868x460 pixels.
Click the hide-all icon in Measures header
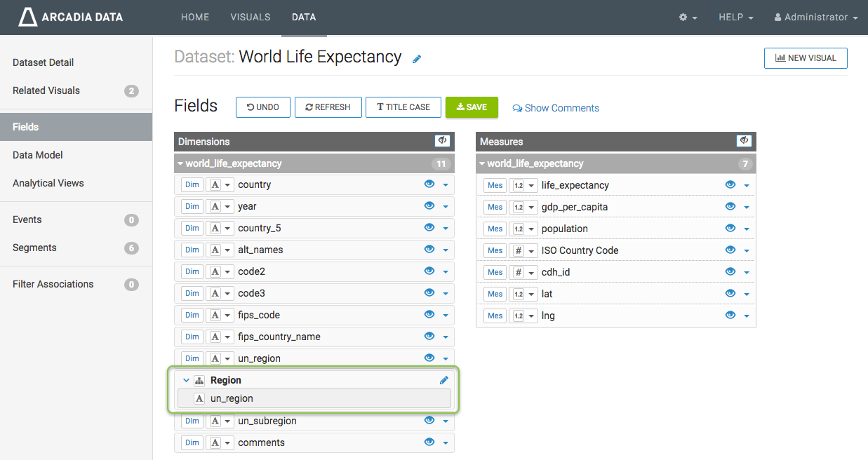click(x=744, y=141)
